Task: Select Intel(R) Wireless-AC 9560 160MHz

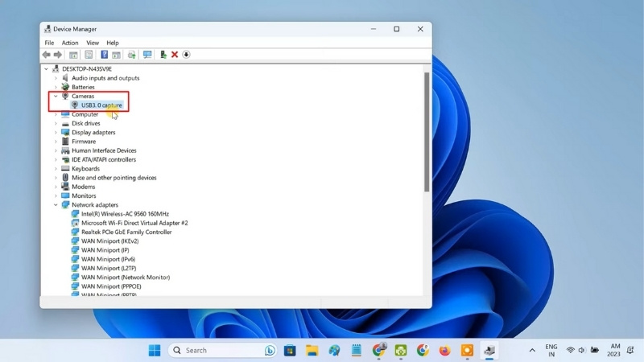Action: pyautogui.click(x=125, y=214)
